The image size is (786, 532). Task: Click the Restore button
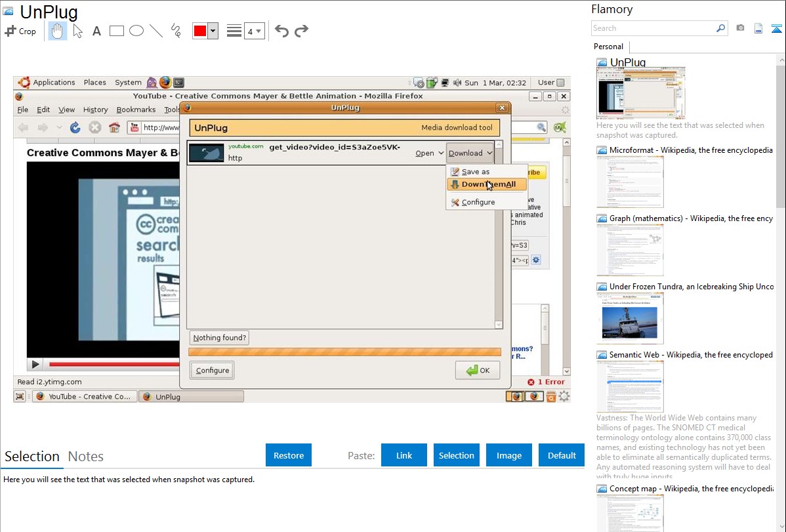(x=289, y=455)
